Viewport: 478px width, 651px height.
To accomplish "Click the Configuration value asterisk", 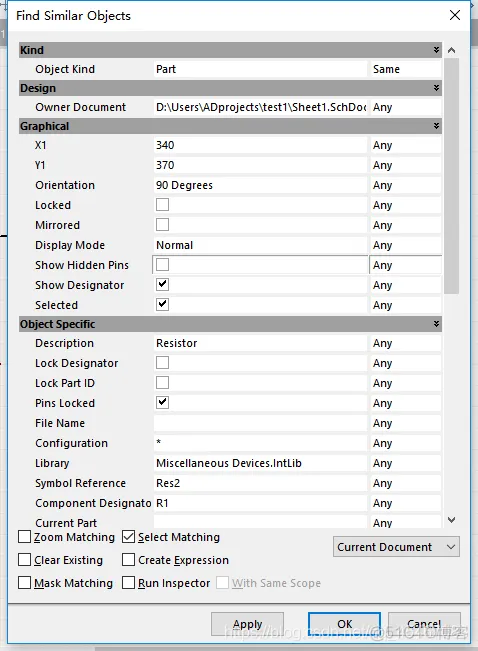I will pyautogui.click(x=260, y=443).
